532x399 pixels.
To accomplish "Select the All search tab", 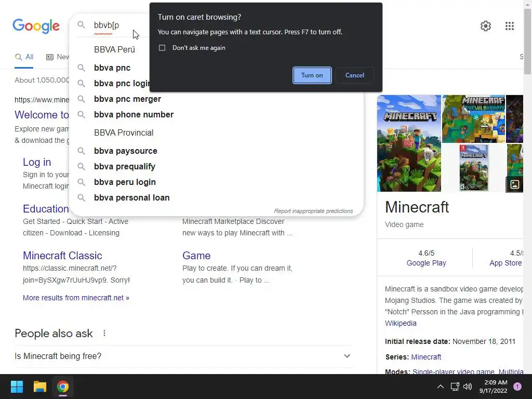I will (x=24, y=57).
